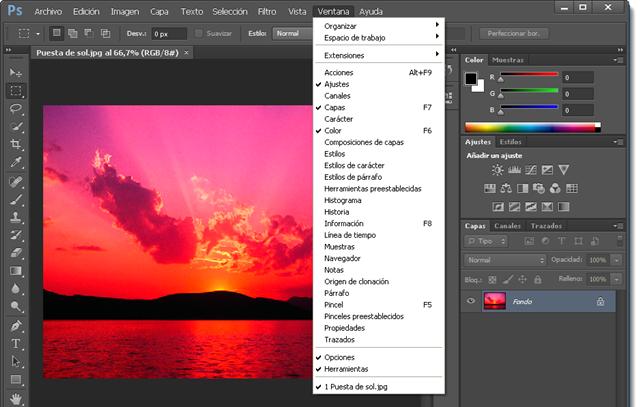Select the Lasso tool

pos(16,107)
